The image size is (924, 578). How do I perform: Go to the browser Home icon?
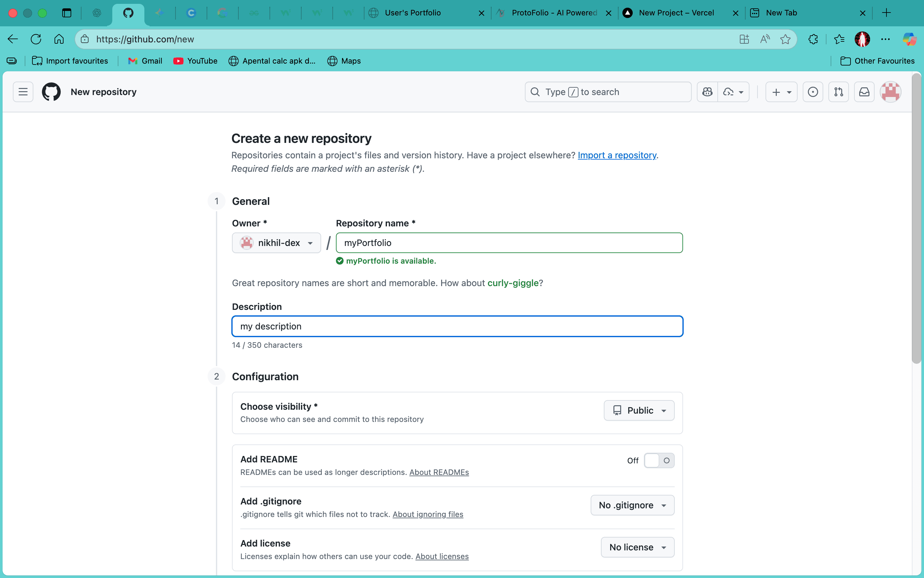click(x=59, y=39)
